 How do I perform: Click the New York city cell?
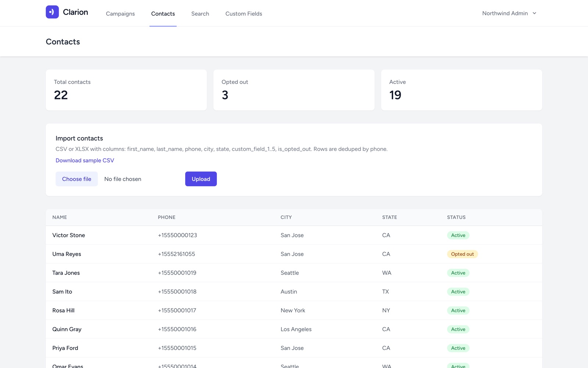[293, 310]
